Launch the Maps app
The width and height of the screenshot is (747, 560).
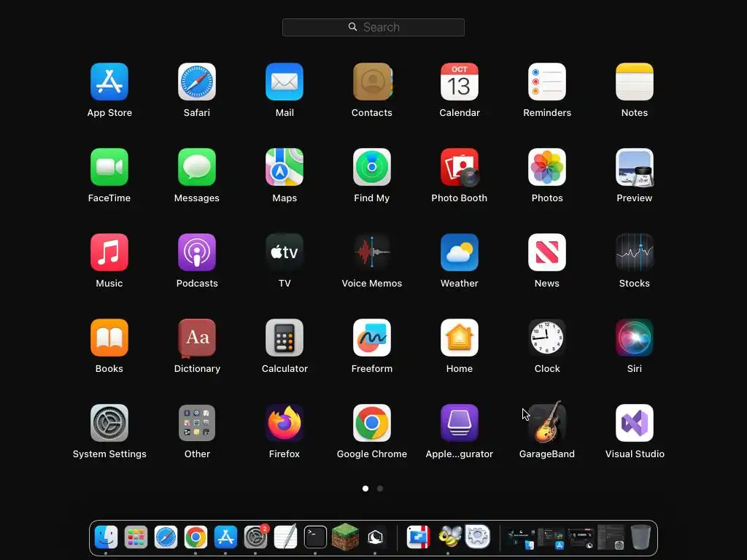(285, 167)
